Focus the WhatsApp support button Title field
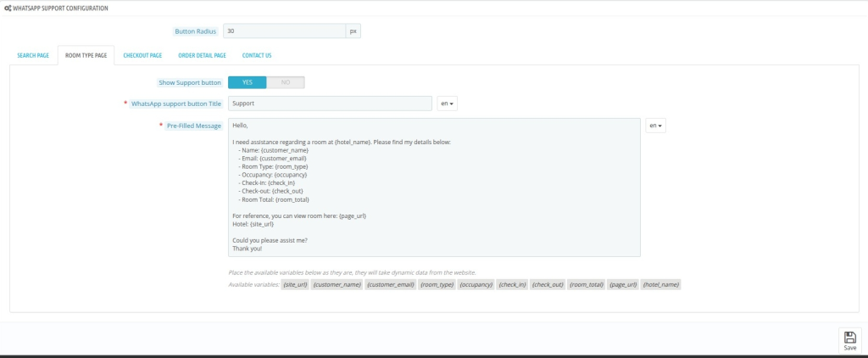This screenshot has height=358, width=868. (330, 103)
